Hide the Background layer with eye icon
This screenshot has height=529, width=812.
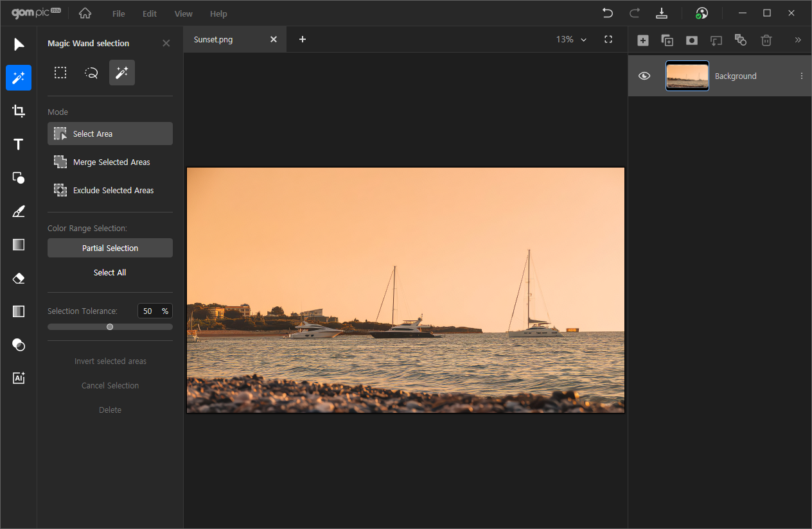click(644, 76)
